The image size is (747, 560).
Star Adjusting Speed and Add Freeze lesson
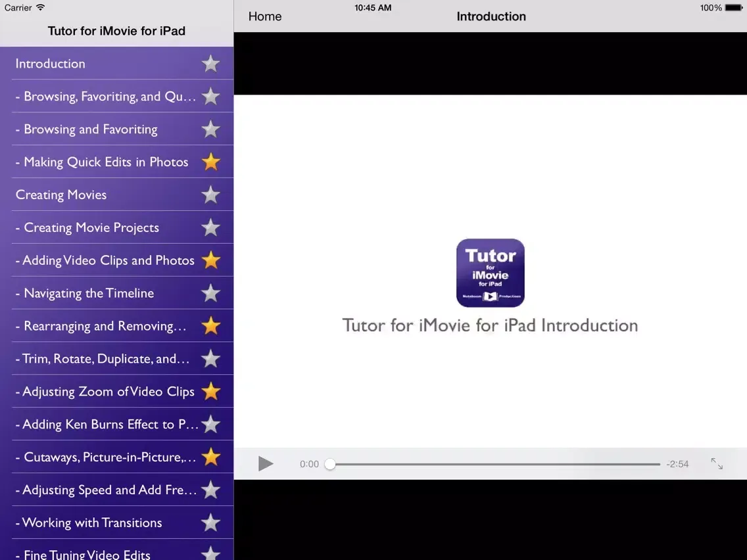pyautogui.click(x=210, y=490)
